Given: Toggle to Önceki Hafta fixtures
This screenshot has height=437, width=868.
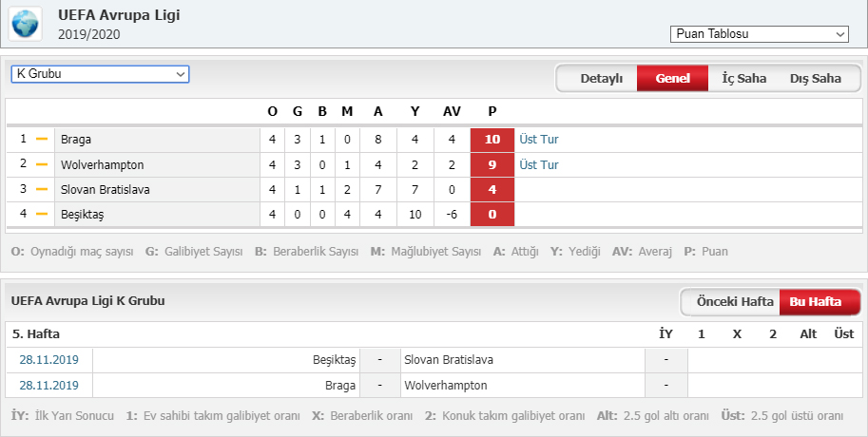Looking at the screenshot, I should click(735, 302).
